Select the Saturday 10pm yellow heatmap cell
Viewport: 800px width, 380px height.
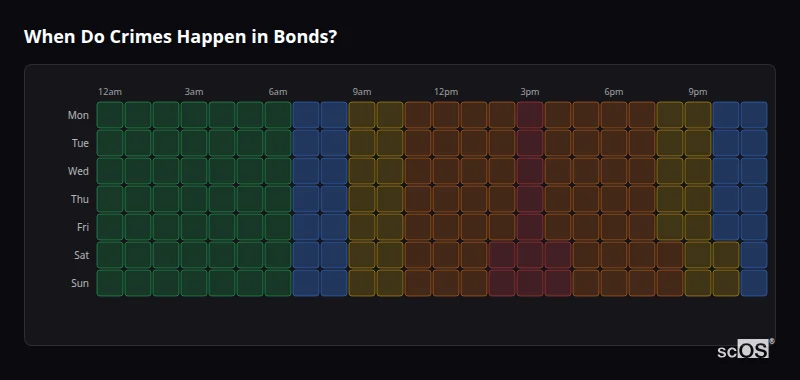point(726,255)
